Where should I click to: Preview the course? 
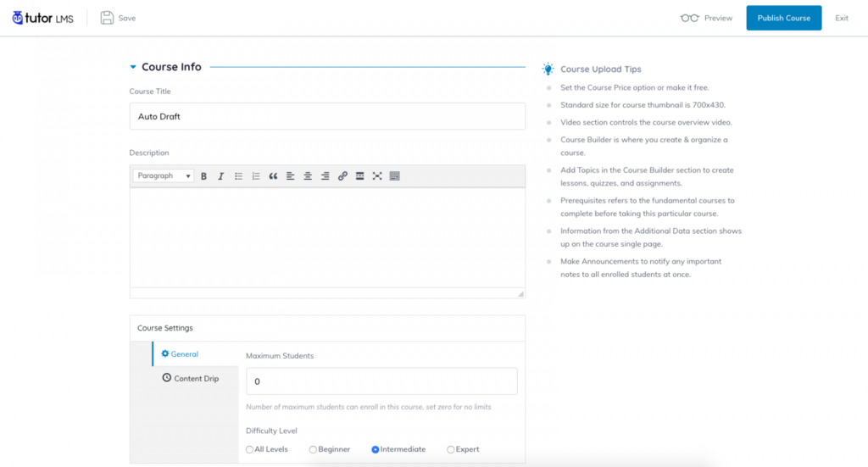pos(706,18)
